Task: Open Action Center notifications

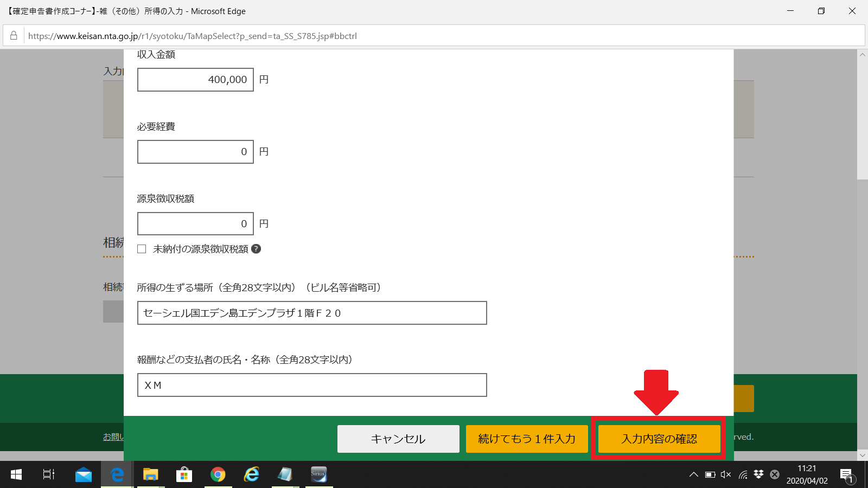Action: coord(846,474)
